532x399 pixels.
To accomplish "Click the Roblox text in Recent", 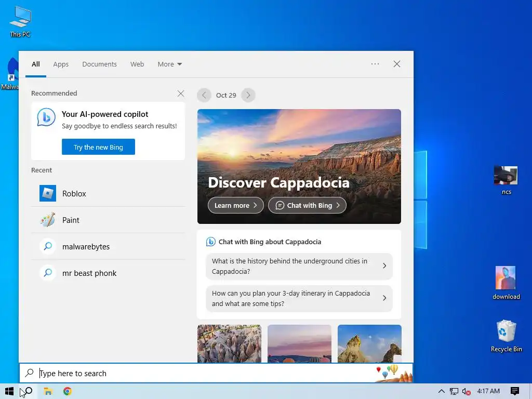I will [74, 194].
